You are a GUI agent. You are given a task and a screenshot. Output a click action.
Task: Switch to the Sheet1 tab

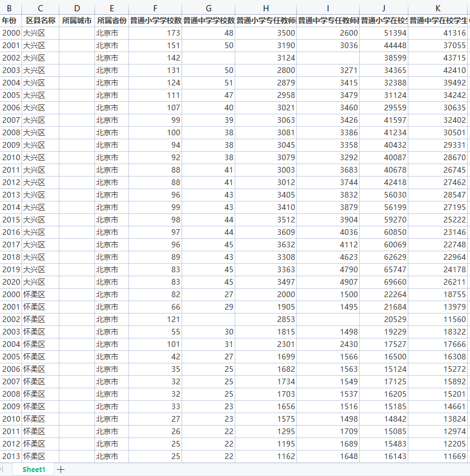coord(34,469)
